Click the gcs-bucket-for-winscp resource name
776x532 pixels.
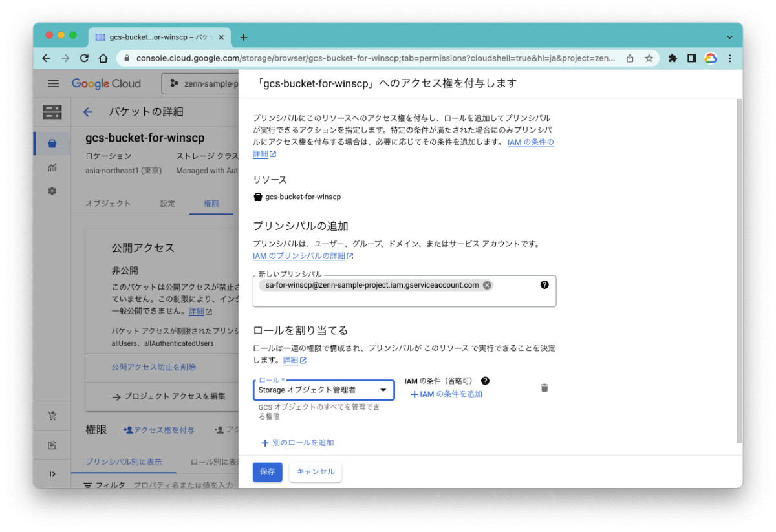point(303,197)
